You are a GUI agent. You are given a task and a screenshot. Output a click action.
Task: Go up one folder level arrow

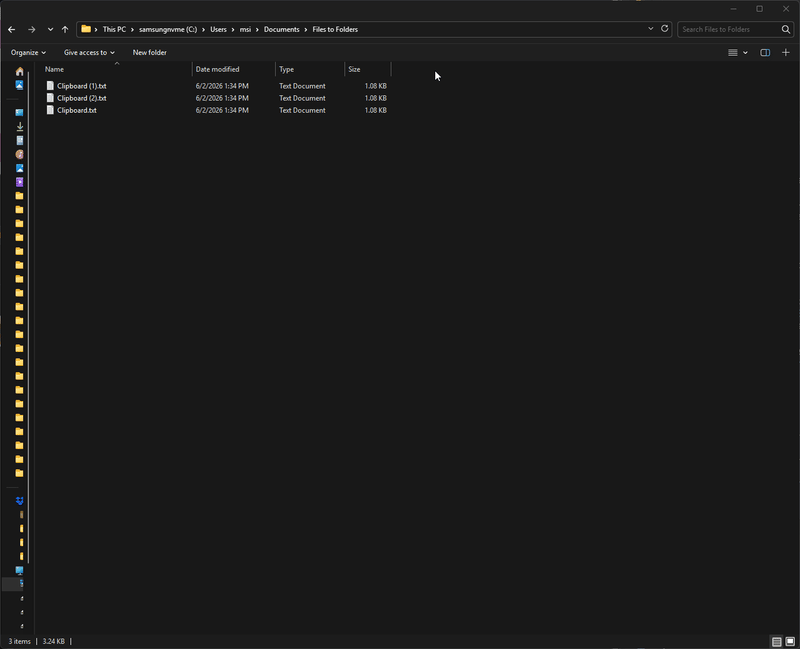65,30
